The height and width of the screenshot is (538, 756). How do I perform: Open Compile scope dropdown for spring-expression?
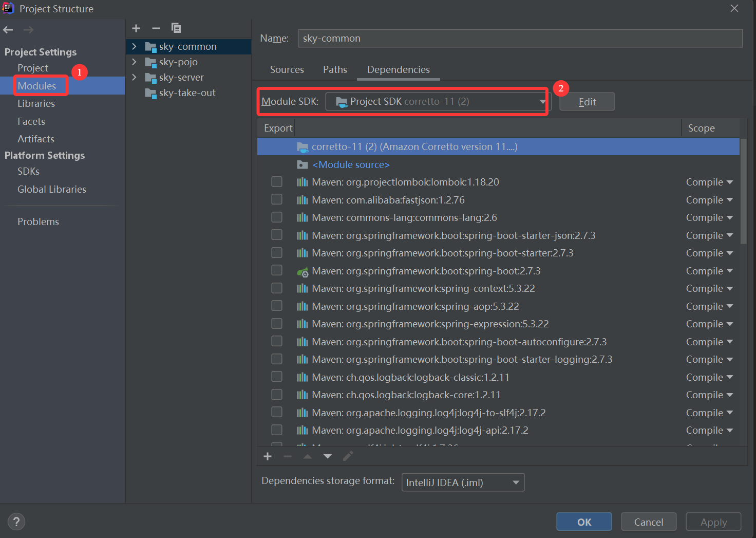(x=709, y=324)
